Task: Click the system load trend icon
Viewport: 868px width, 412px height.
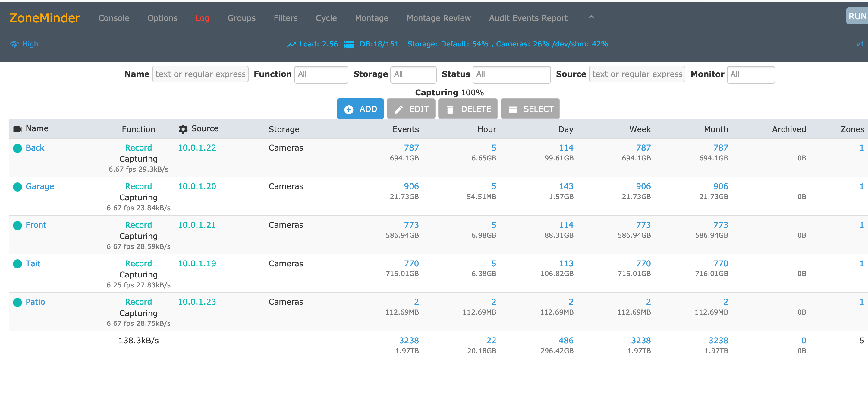Action: 291,44
